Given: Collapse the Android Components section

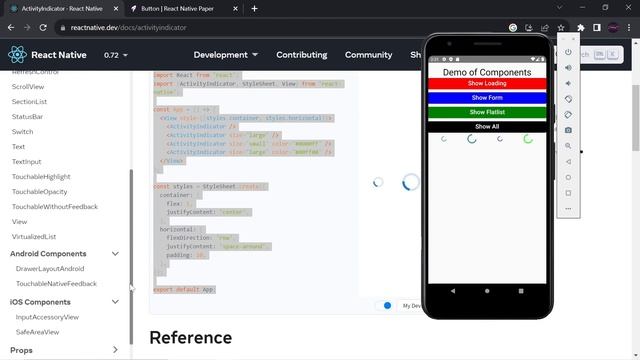Looking at the screenshot, I should (x=115, y=253).
